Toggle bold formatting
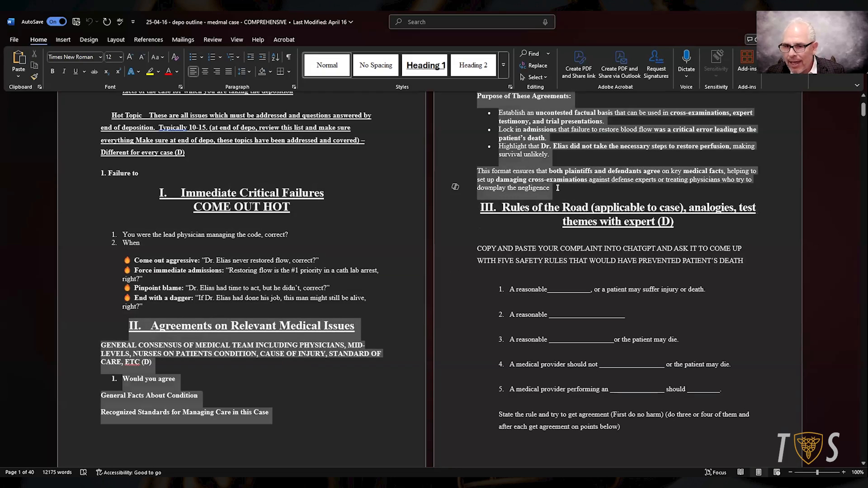Screen dimensions: 868x488 [52, 71]
